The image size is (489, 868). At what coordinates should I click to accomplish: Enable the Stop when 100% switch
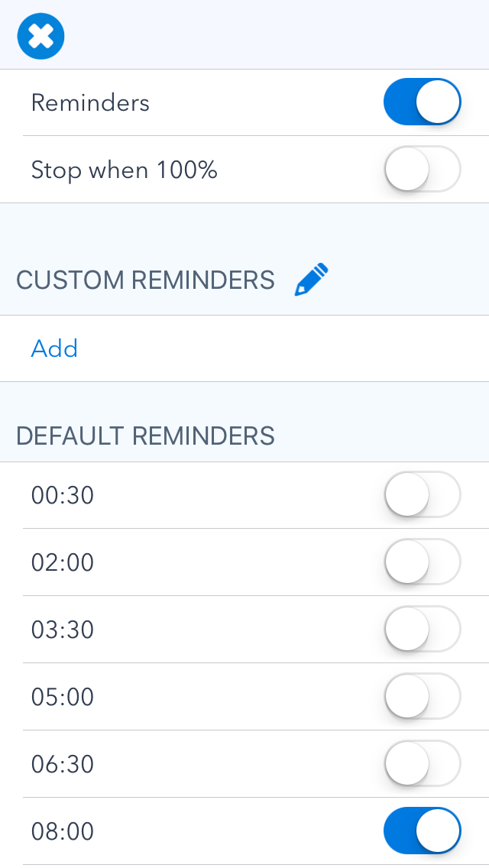pyautogui.click(x=422, y=169)
